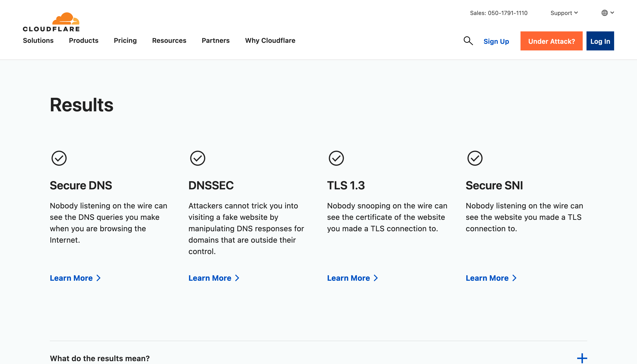Open the Solutions menu
The width and height of the screenshot is (637, 364).
[x=38, y=40]
